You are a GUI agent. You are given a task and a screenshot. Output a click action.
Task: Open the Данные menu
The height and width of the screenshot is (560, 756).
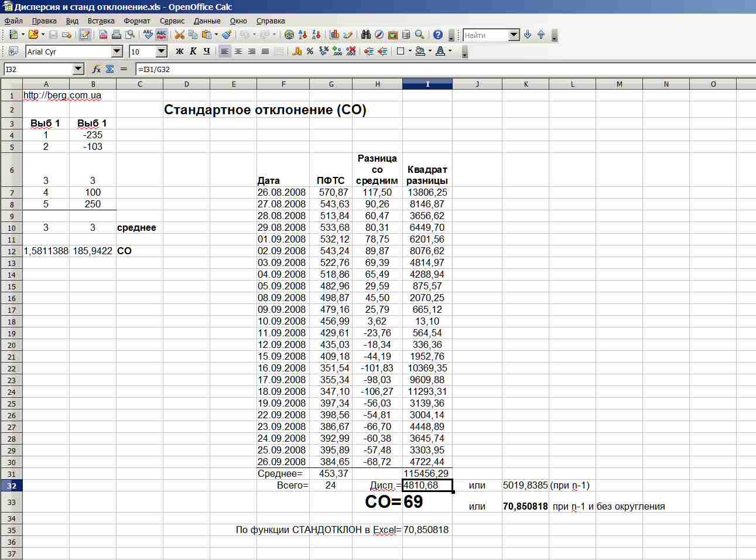[x=207, y=21]
